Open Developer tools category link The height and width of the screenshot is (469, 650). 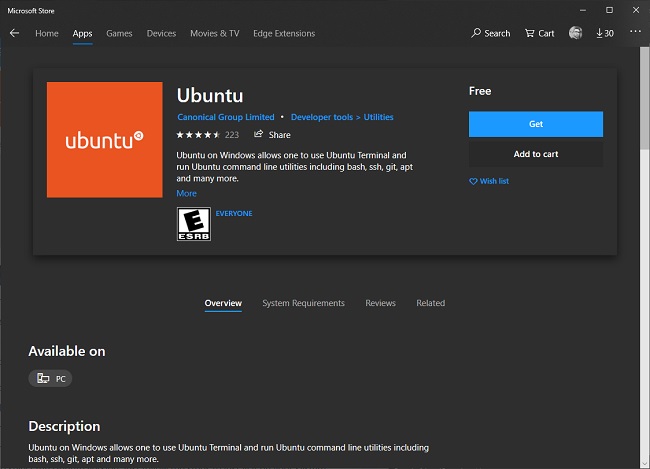coord(322,117)
